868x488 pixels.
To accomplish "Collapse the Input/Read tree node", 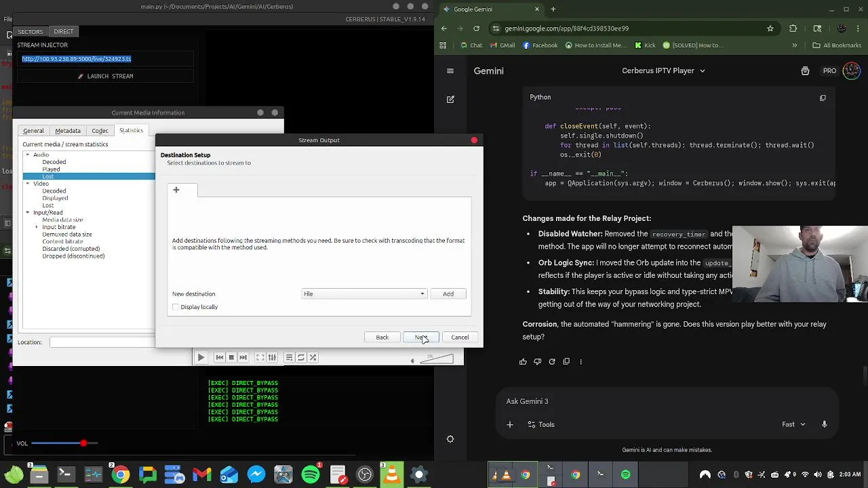I will (28, 212).
